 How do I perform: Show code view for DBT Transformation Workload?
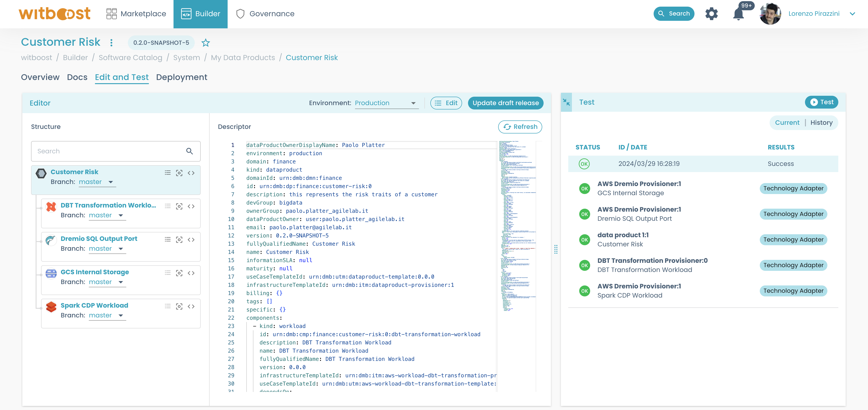[191, 206]
